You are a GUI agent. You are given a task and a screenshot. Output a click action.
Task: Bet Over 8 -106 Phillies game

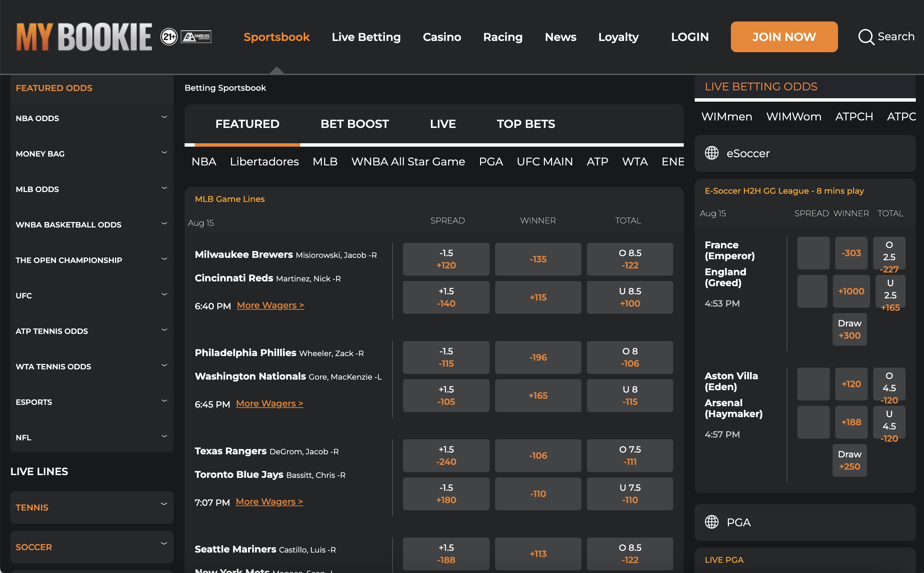630,357
